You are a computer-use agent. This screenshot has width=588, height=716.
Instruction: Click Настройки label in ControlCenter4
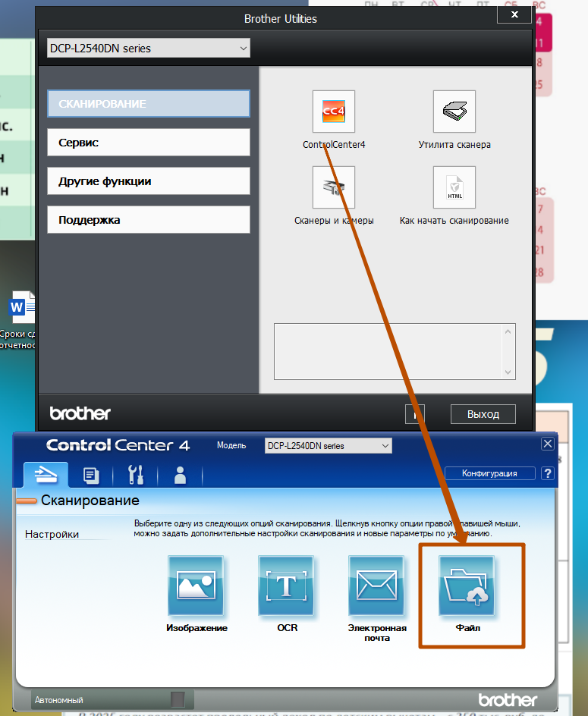point(52,534)
